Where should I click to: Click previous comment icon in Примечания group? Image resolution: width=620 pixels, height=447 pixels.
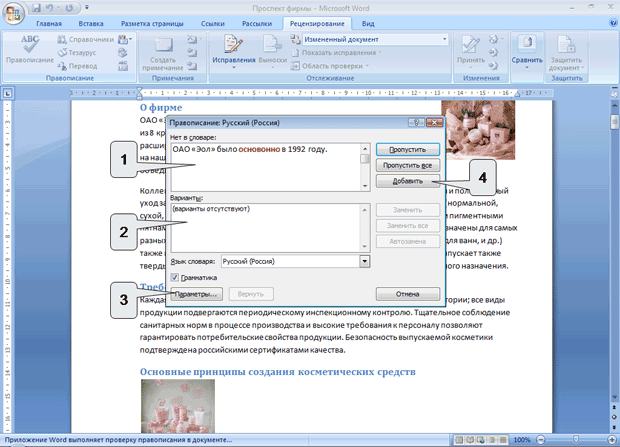coord(192,53)
